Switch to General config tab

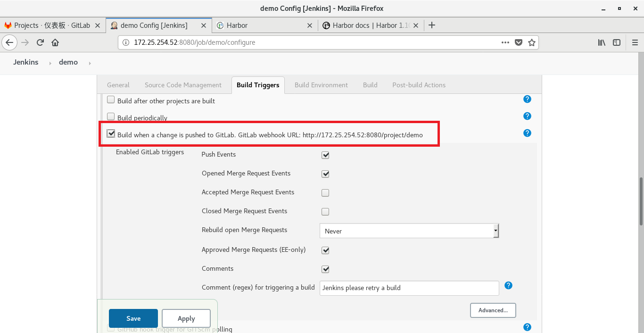click(x=118, y=85)
